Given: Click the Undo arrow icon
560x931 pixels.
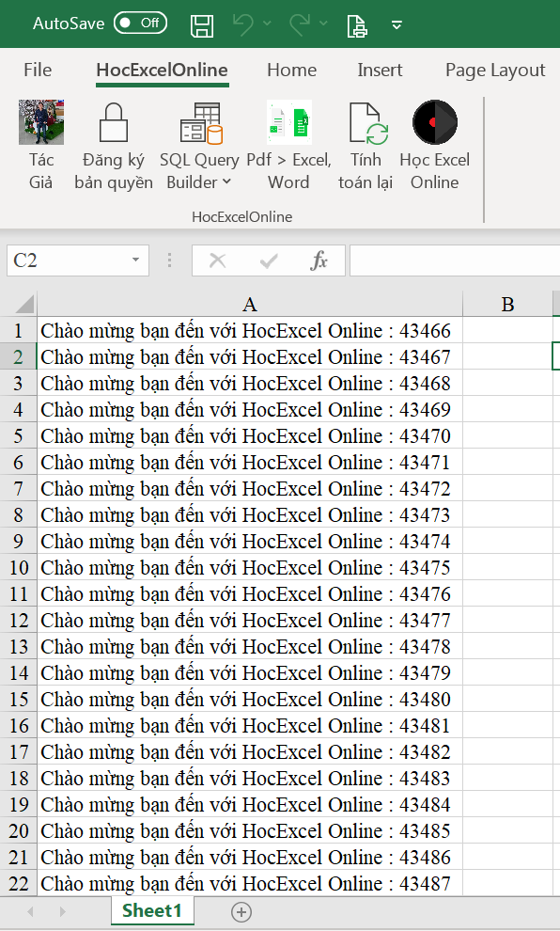Looking at the screenshot, I should 242,24.
